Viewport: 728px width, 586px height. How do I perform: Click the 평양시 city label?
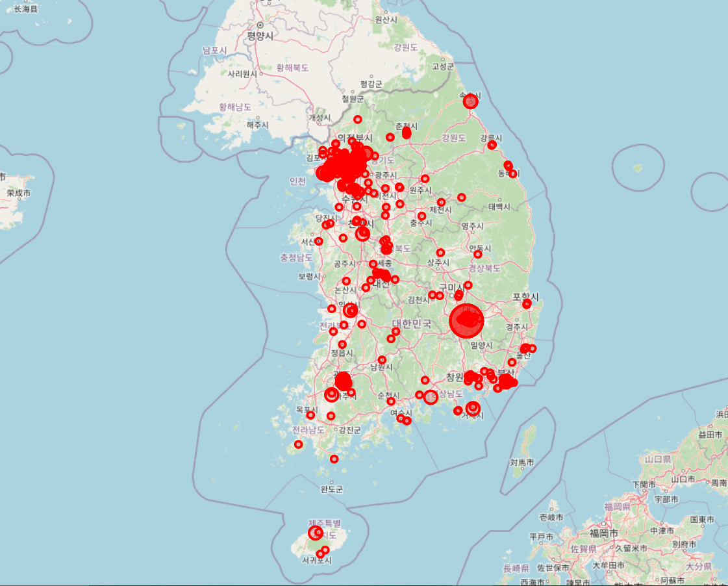pyautogui.click(x=260, y=36)
